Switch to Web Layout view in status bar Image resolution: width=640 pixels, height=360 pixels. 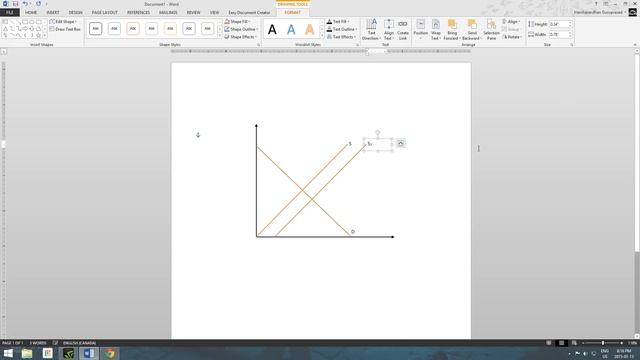point(574,343)
